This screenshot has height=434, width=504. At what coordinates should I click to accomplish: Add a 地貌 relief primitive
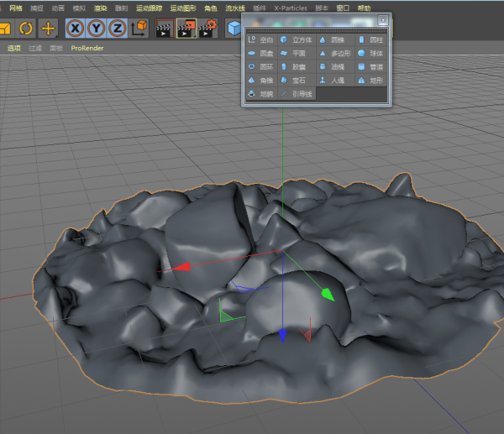pos(261,94)
